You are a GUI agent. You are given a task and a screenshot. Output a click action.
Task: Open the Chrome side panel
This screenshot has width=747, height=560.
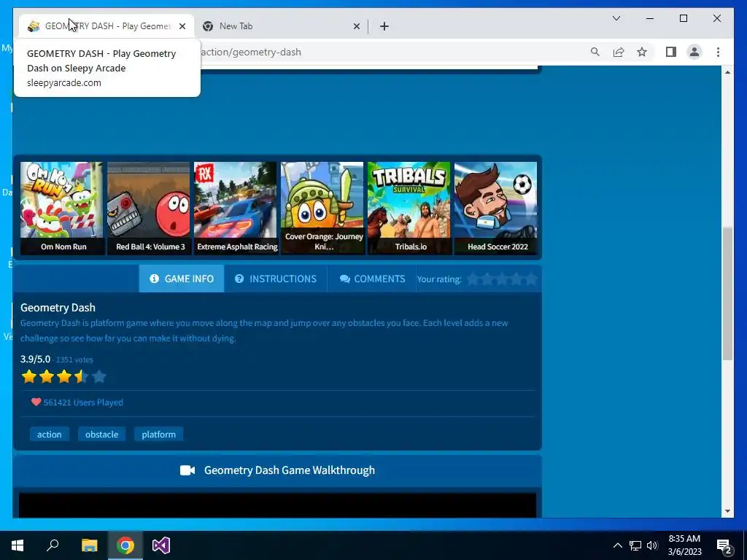pyautogui.click(x=671, y=52)
